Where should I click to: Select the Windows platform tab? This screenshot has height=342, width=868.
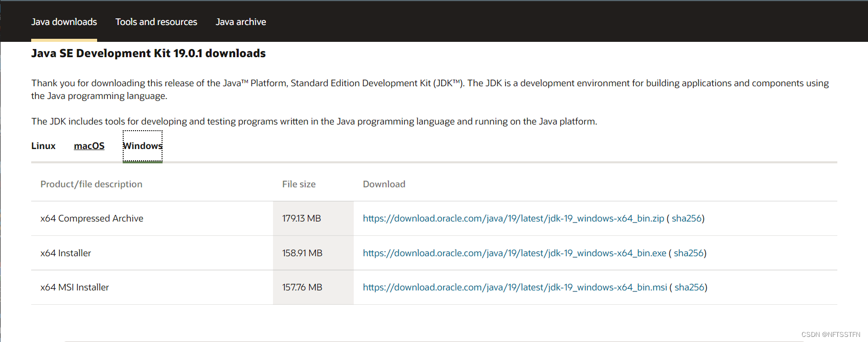[x=143, y=146]
